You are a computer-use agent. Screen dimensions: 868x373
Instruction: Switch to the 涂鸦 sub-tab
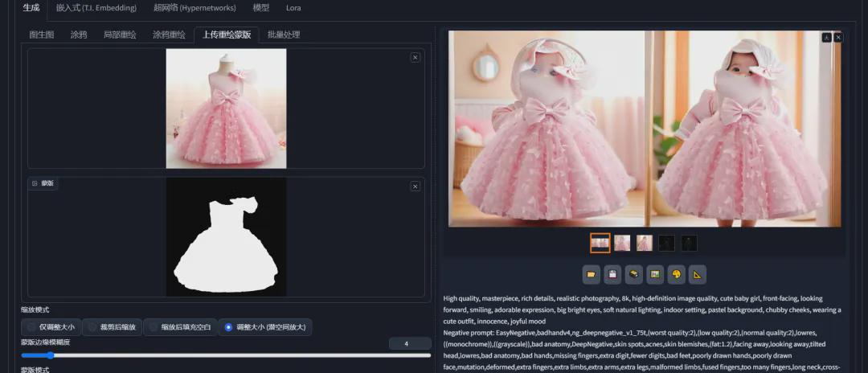(x=79, y=35)
